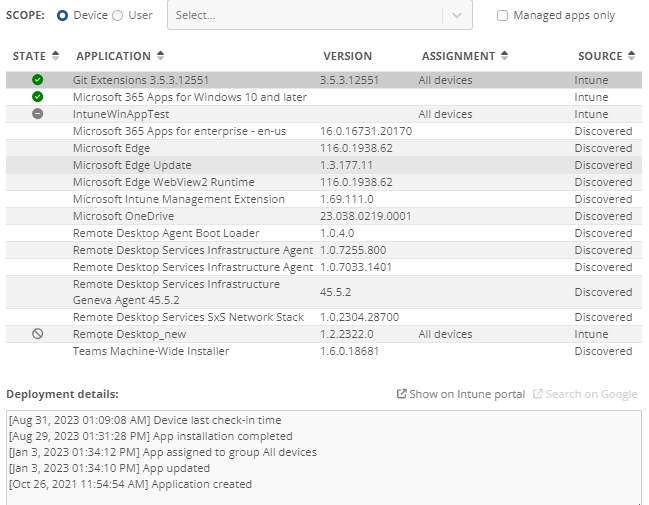Select the Device scope radio button
The width and height of the screenshot is (649, 505).
[x=63, y=16]
